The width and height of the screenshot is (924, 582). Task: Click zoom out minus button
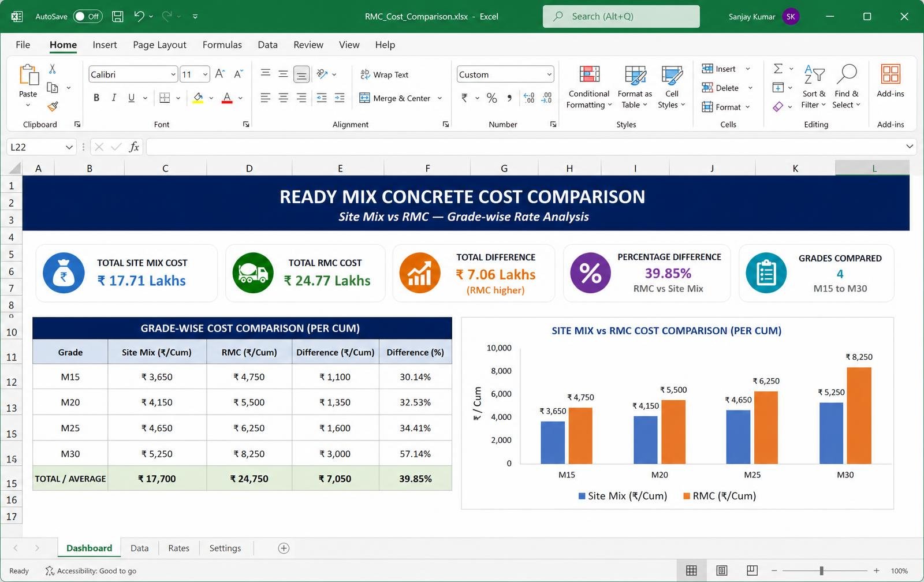774,570
